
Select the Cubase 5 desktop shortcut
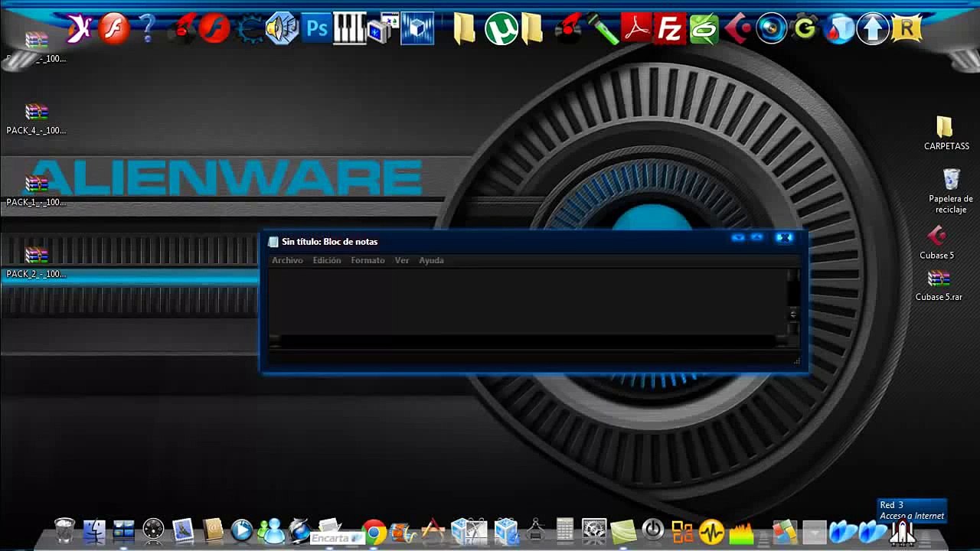click(937, 243)
